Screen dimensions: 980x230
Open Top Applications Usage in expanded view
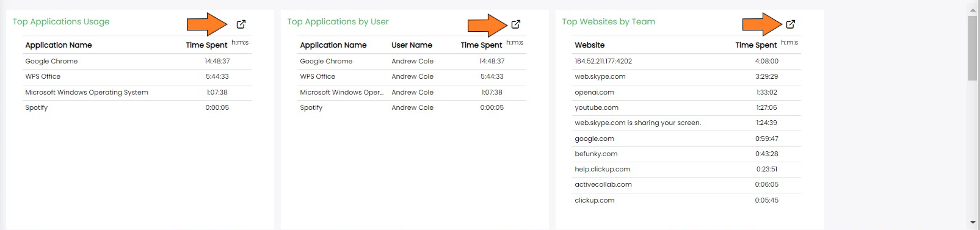(x=241, y=24)
